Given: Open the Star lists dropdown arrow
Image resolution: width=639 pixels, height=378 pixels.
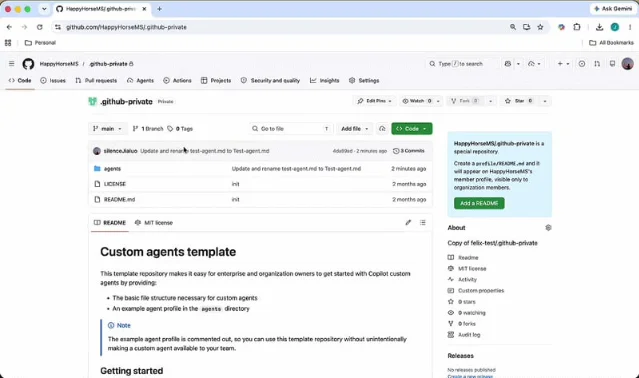Looking at the screenshot, I should (x=545, y=101).
